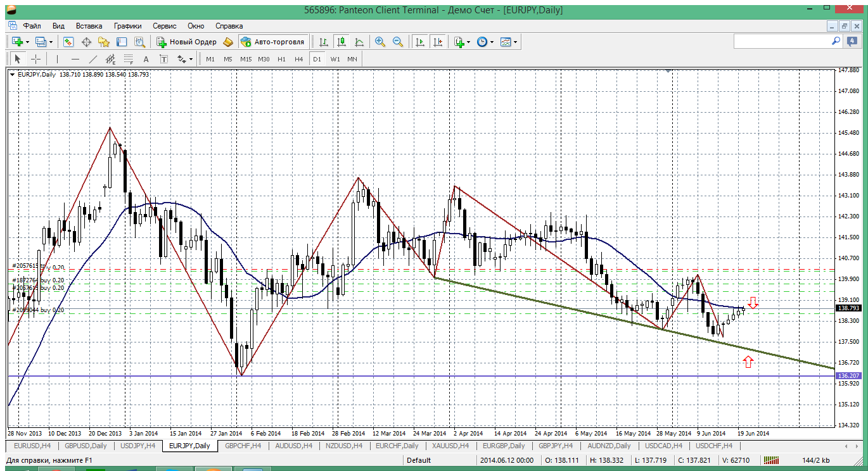Viewport: 868px width, 471px height.
Task: Click the Zoom Out magnifier
Action: coord(398,42)
